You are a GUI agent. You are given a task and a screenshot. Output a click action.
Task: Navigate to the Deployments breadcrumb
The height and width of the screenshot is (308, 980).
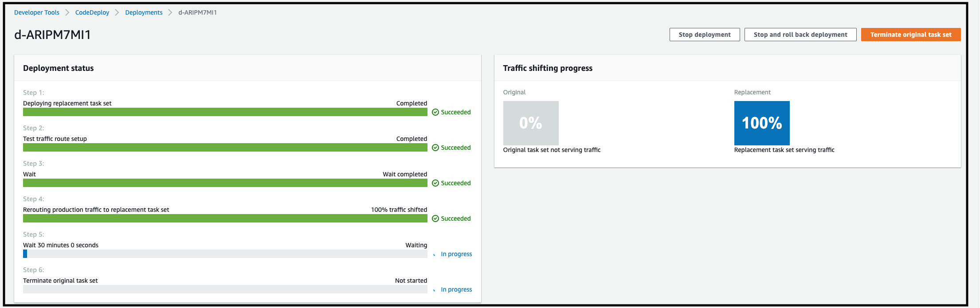click(x=144, y=12)
